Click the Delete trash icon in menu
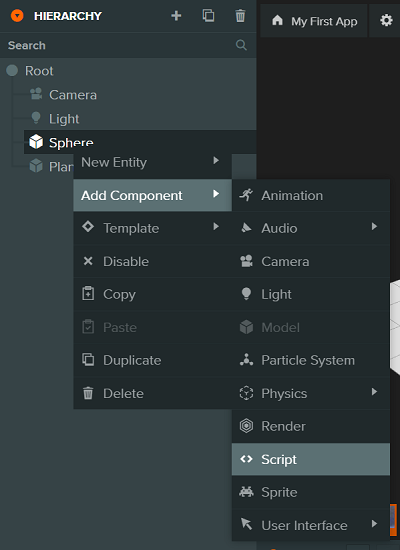The width and height of the screenshot is (400, 550). (x=88, y=393)
